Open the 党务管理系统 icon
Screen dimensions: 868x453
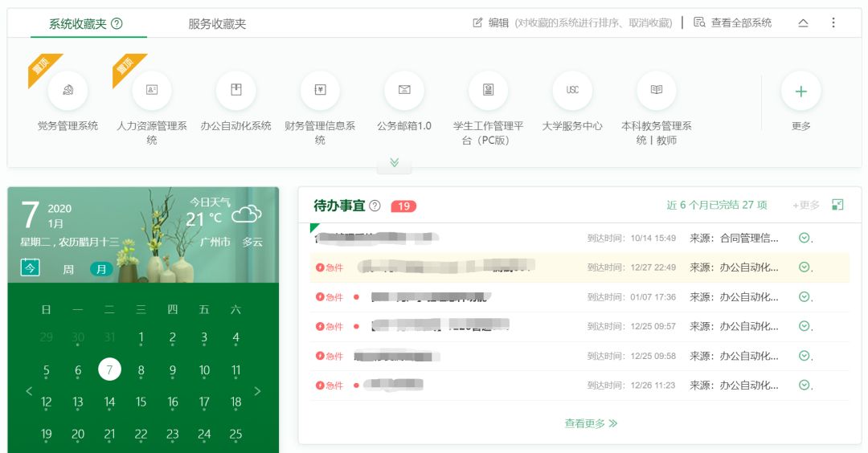coord(68,91)
